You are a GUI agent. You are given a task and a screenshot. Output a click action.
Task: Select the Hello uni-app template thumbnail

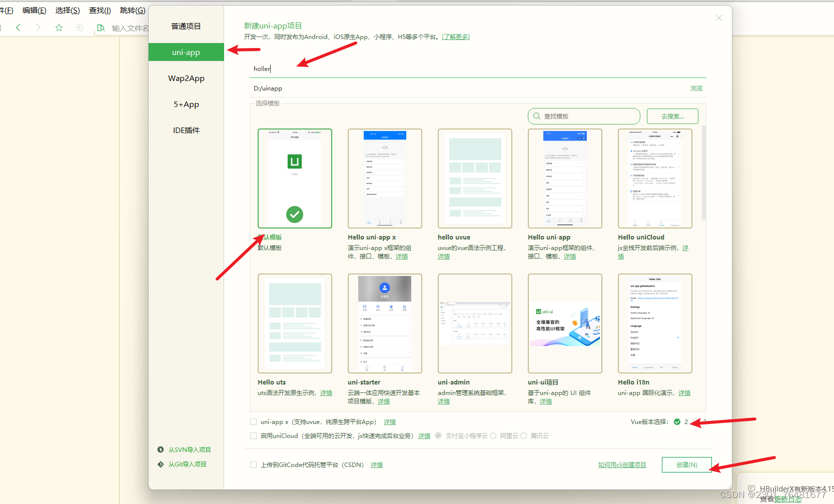(565, 178)
